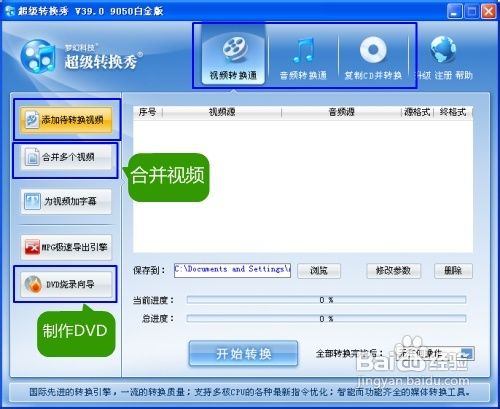Image resolution: width=500 pixels, height=409 pixels.
Task: Open the 视频转换通 video conversion tab
Action: (x=233, y=55)
